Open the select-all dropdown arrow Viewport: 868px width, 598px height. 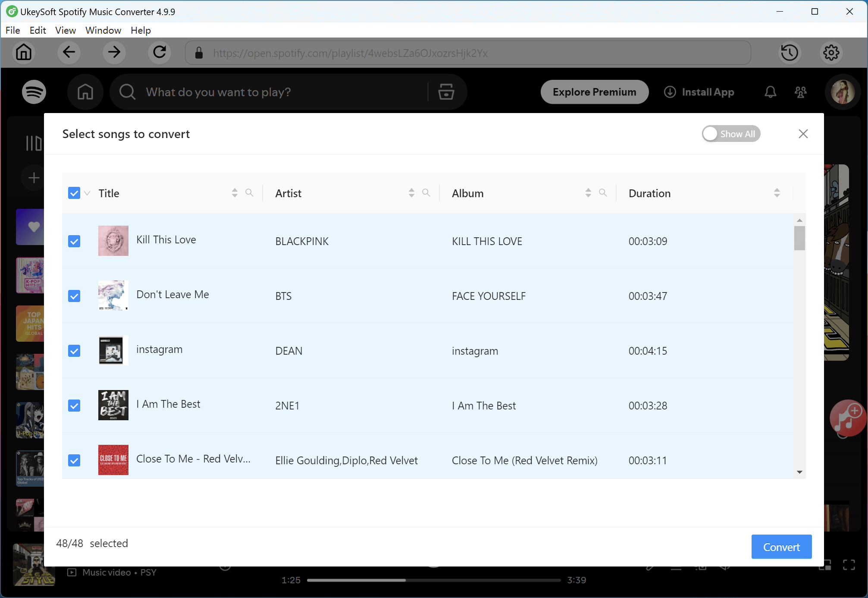[86, 194]
